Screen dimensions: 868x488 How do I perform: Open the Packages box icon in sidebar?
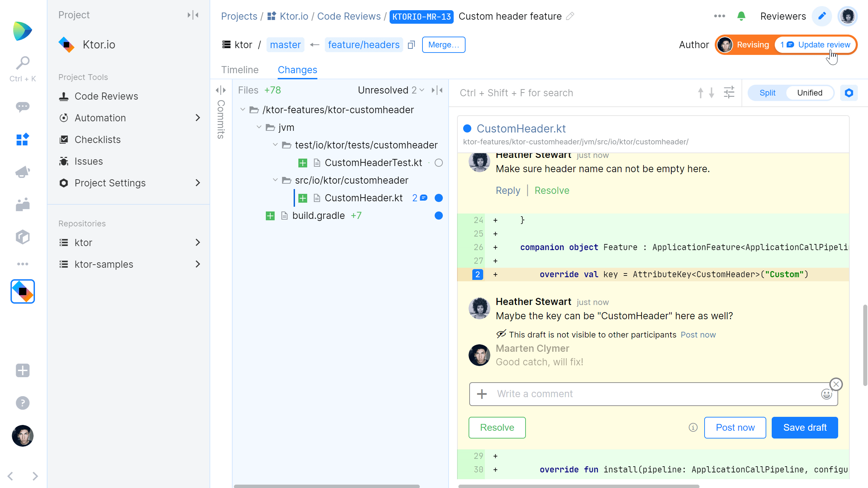pyautogui.click(x=23, y=237)
